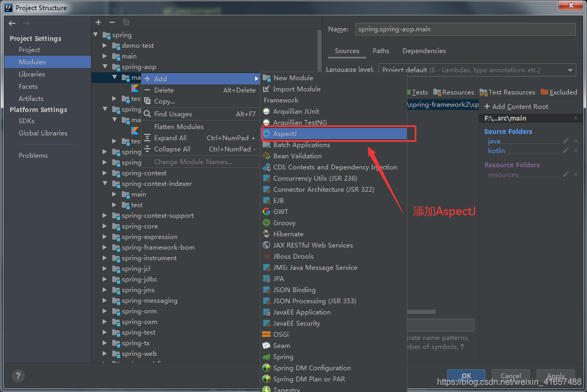The image size is (587, 392).
Task: Click the GWT framework icon
Action: (x=266, y=212)
